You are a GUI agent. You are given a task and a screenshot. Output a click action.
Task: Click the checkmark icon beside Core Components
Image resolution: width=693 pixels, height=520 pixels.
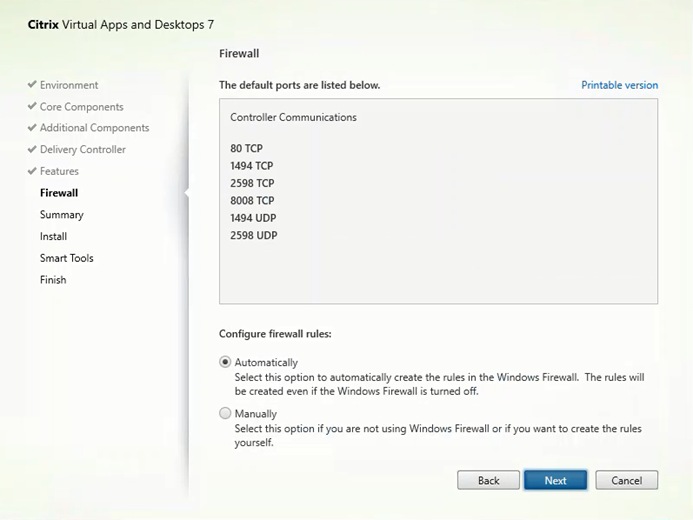tap(32, 107)
